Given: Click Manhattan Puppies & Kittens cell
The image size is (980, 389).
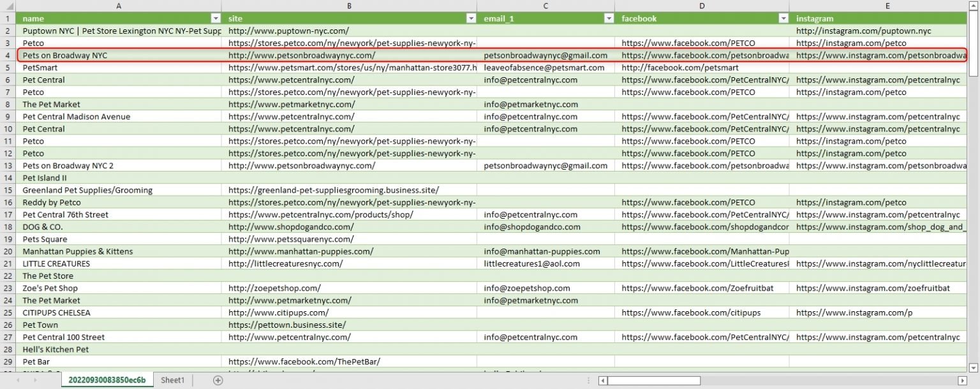Looking at the screenshot, I should [x=119, y=251].
